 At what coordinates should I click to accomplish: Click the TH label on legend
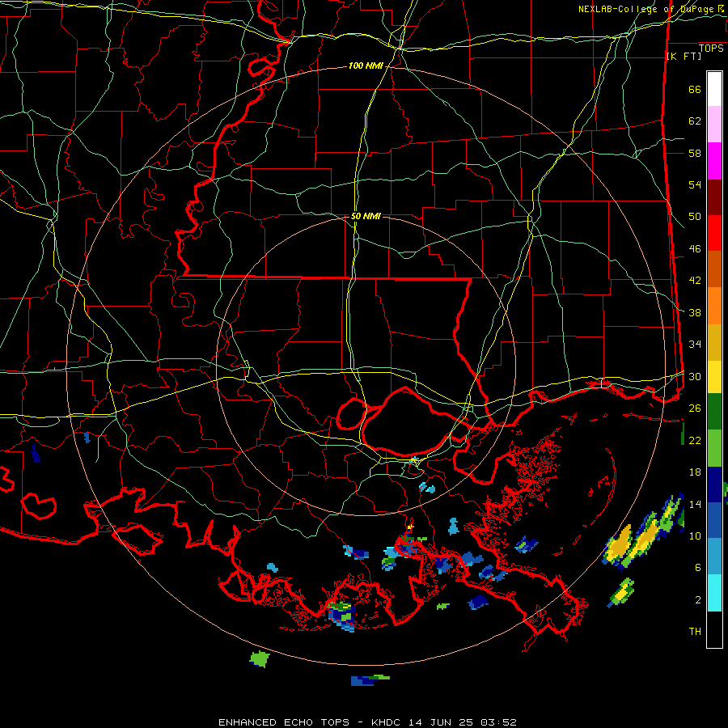click(695, 632)
